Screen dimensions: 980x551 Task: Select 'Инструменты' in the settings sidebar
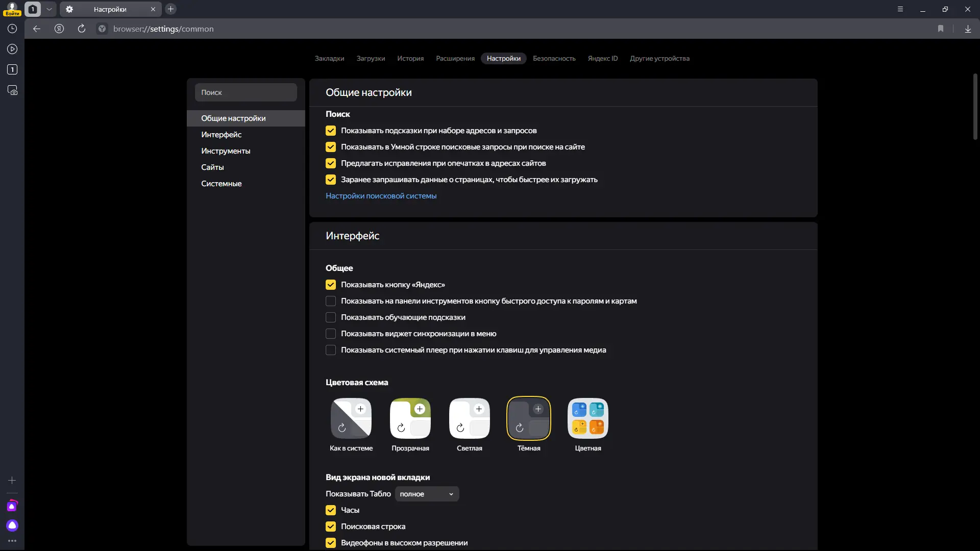coord(226,151)
